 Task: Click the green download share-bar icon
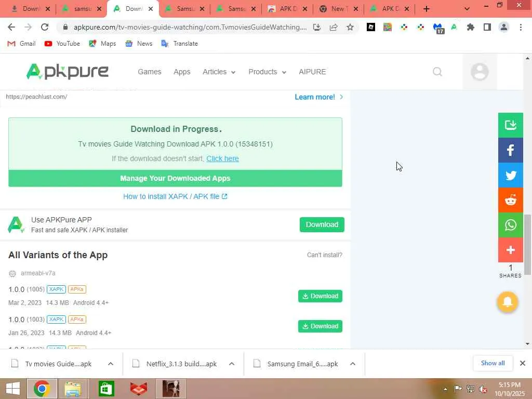pyautogui.click(x=510, y=125)
